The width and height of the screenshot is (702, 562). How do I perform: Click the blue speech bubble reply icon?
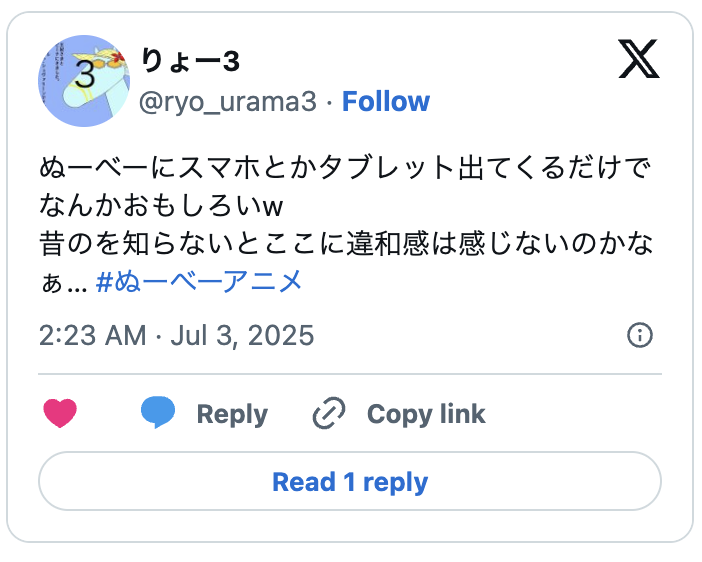[158, 413]
